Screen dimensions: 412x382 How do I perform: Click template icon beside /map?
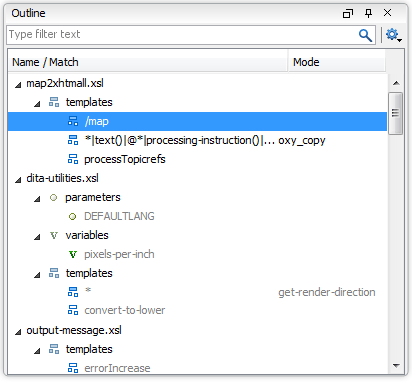[x=73, y=121]
